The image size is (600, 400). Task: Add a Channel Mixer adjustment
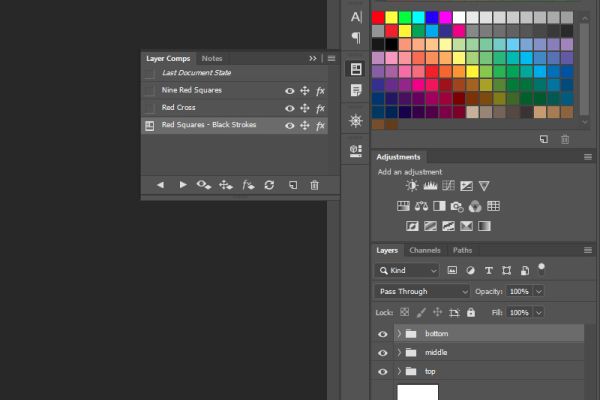475,207
